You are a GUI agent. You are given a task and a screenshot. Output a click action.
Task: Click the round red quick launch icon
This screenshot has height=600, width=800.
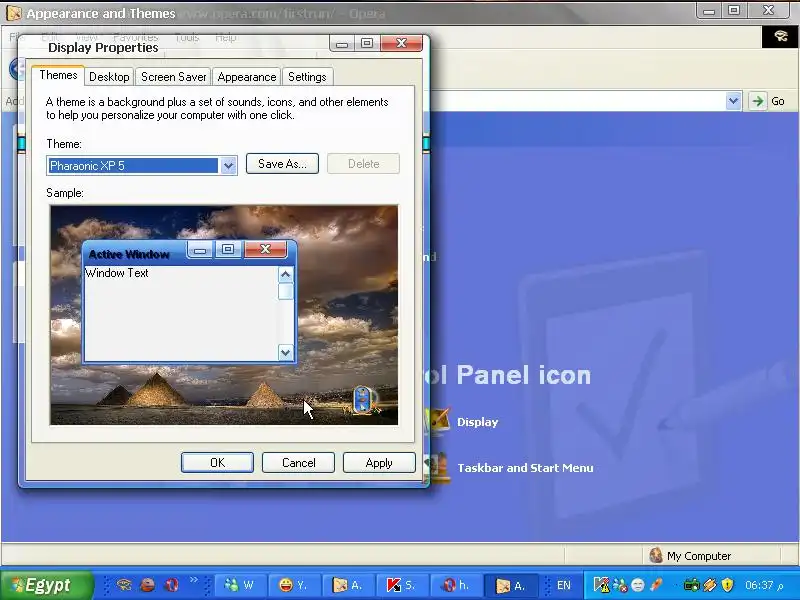pos(148,585)
